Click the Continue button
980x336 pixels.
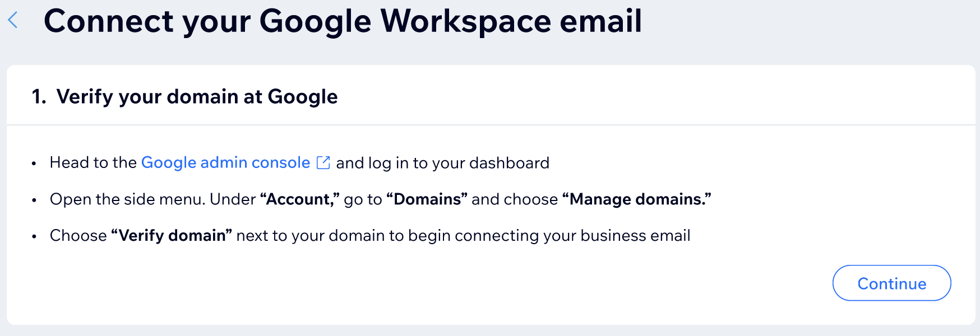tap(891, 283)
